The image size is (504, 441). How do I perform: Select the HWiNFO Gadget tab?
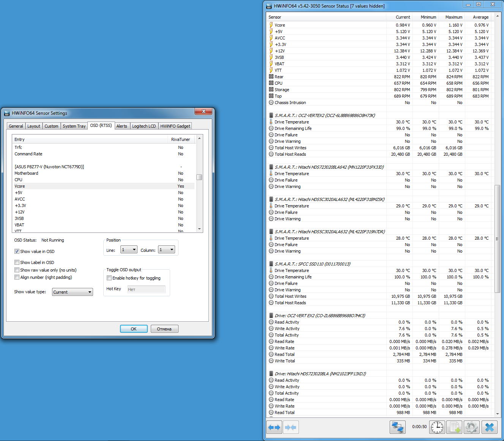[x=175, y=126]
